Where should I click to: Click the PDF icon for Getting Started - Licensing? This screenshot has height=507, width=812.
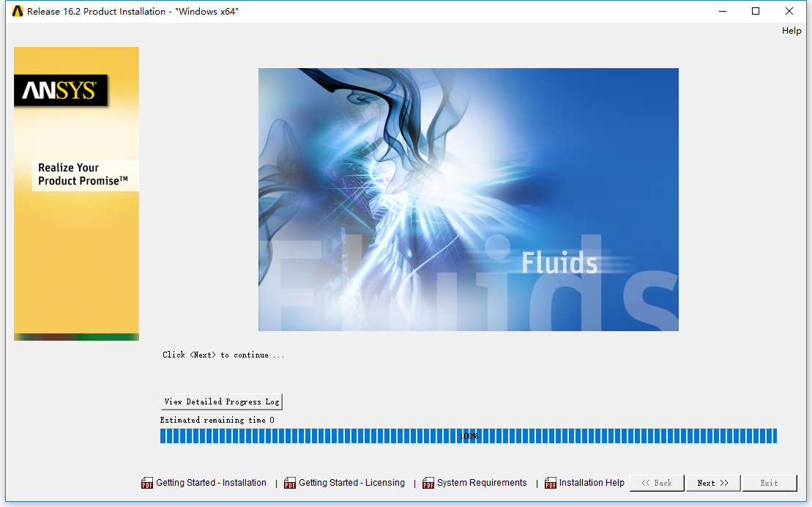[x=290, y=483]
